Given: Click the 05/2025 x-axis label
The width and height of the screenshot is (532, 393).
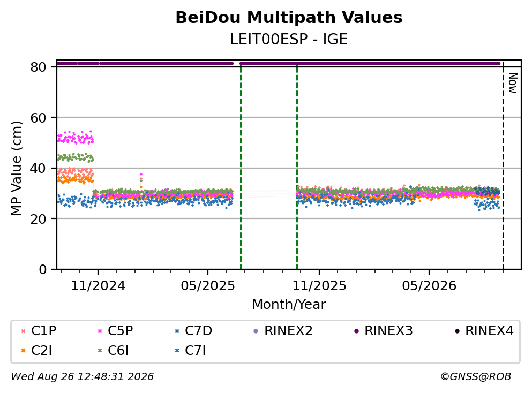Looking at the screenshot, I should pos(208,286).
